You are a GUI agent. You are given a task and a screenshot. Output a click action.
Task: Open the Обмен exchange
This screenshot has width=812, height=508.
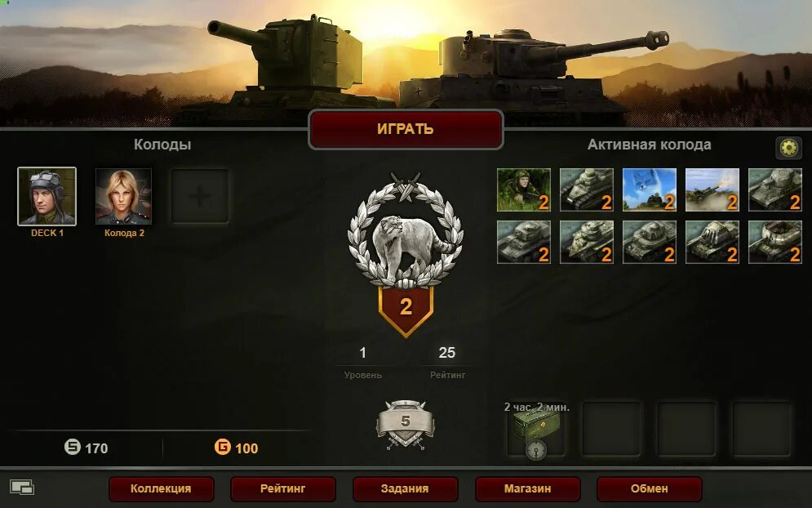[650, 488]
